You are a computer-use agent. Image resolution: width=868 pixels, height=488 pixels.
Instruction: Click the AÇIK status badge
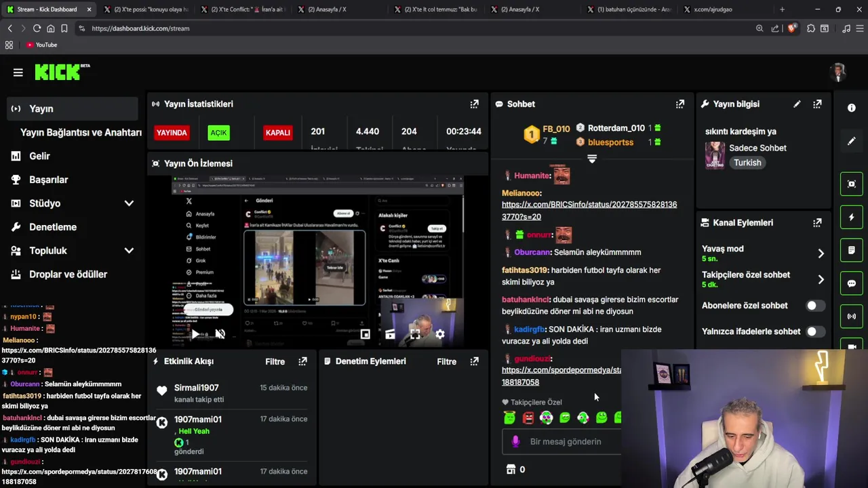point(218,132)
